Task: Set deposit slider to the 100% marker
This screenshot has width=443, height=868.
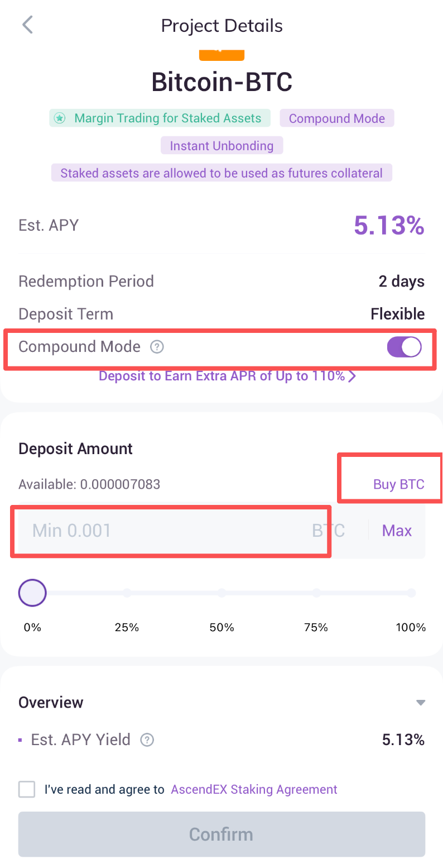Action: (411, 593)
